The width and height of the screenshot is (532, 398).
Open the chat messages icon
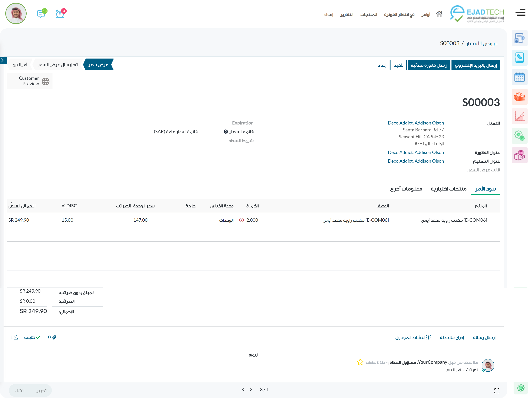[41, 14]
